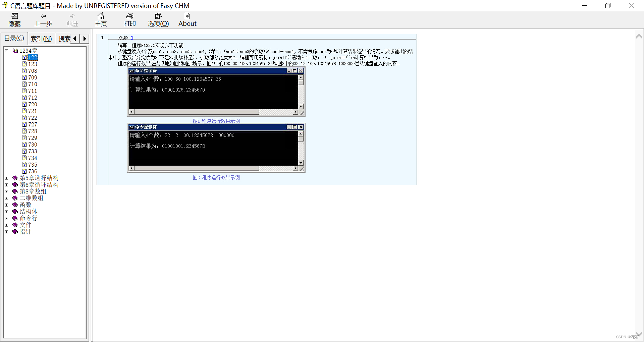
Task: Open topic 735
Action: point(33,165)
